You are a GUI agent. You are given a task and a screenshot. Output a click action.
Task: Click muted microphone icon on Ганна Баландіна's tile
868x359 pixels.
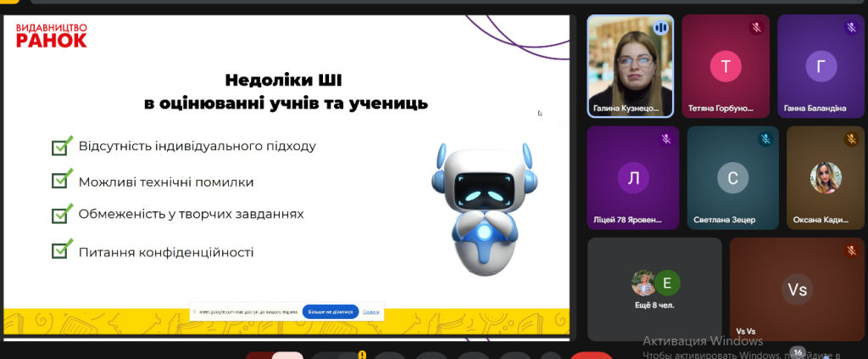[852, 28]
